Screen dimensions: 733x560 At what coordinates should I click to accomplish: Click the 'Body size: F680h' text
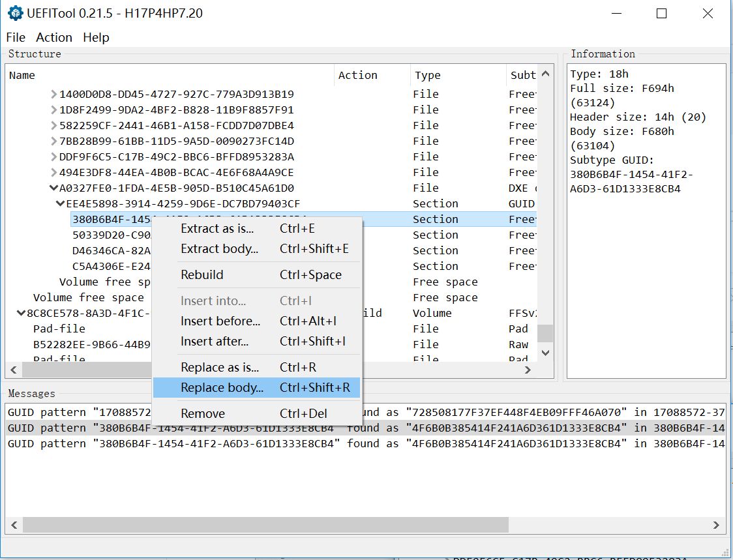(621, 131)
